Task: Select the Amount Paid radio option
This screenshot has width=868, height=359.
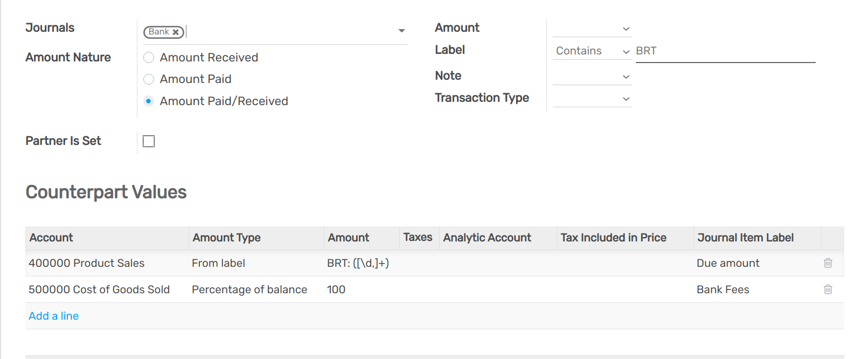Action: pyautogui.click(x=149, y=79)
